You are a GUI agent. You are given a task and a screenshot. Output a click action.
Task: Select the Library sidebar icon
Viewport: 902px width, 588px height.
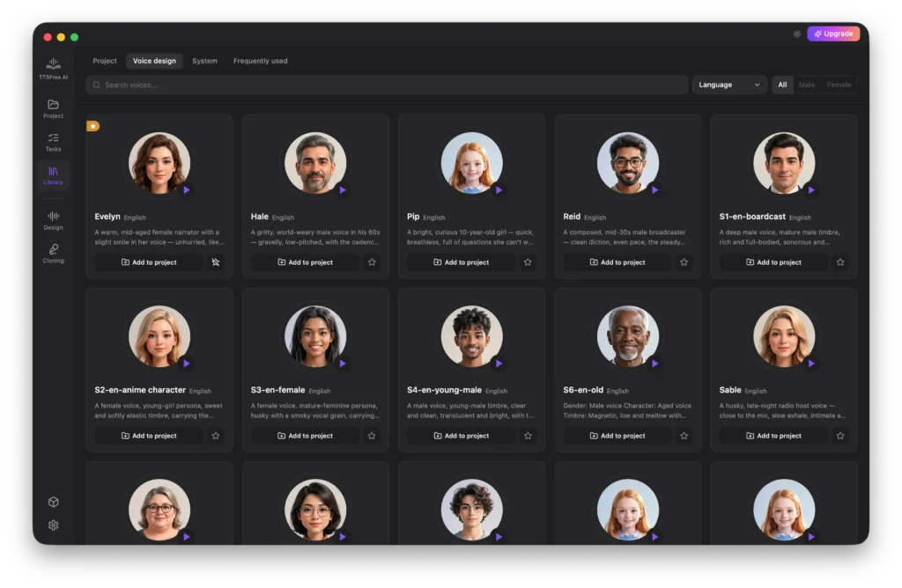pyautogui.click(x=53, y=175)
